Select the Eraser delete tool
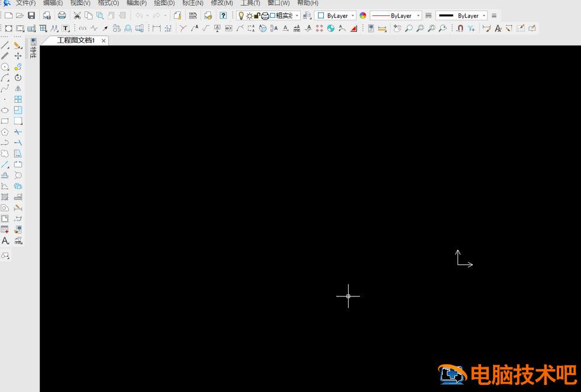 (x=18, y=45)
